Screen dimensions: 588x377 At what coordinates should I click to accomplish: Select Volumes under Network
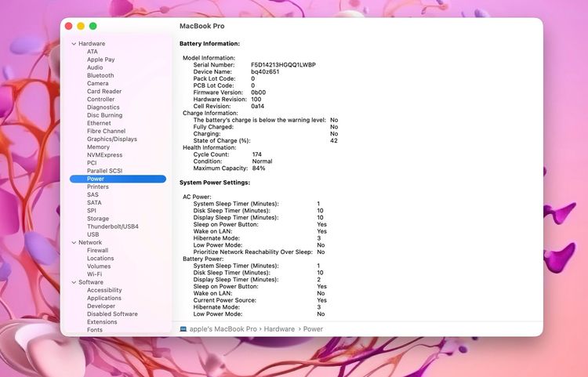99,266
